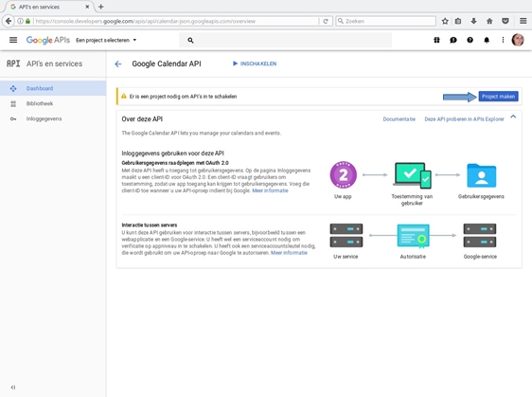Open the feedback alert icon

(x=453, y=40)
